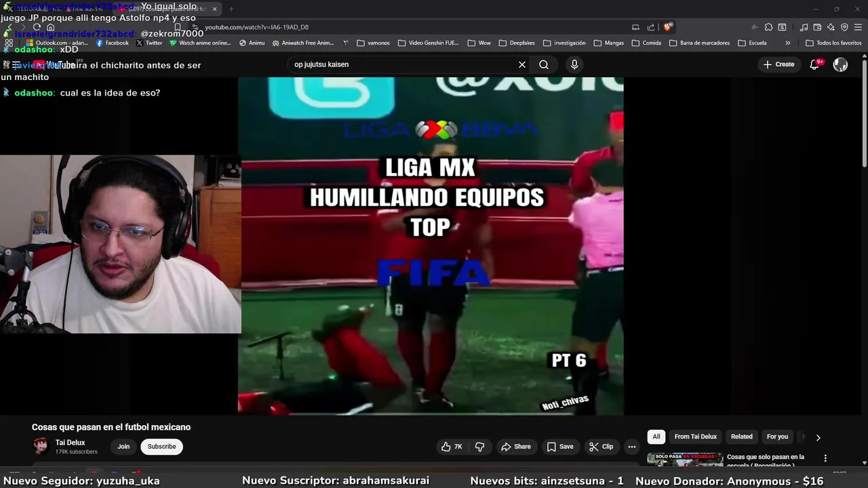Open the music note playlist icon
Screen dimensions: 868x488
pos(804,27)
